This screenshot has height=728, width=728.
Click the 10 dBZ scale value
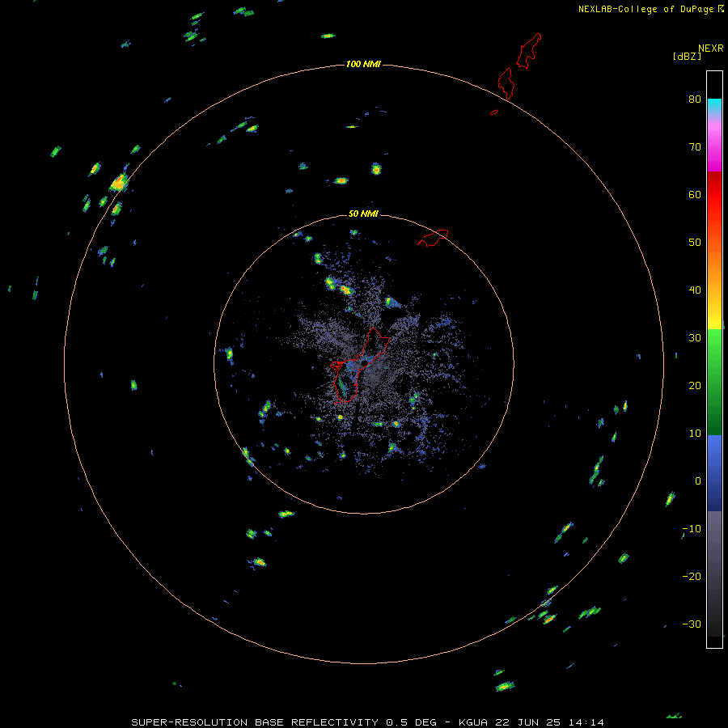pos(695,434)
